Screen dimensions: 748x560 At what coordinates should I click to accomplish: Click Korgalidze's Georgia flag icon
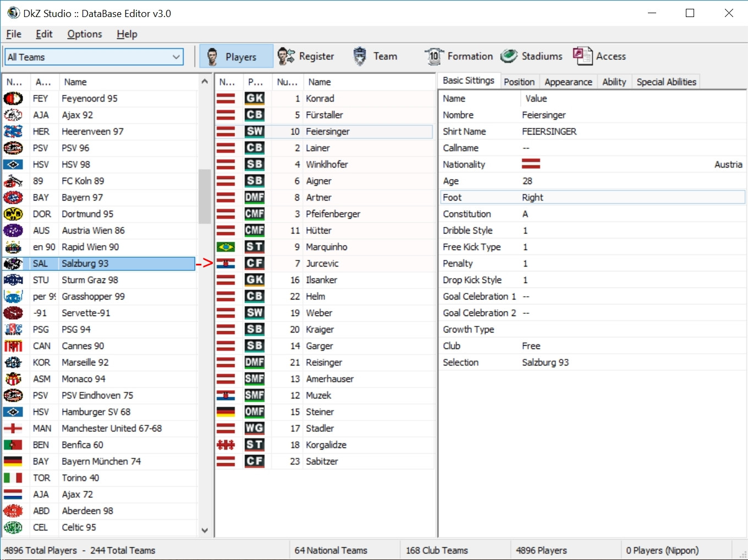click(226, 445)
